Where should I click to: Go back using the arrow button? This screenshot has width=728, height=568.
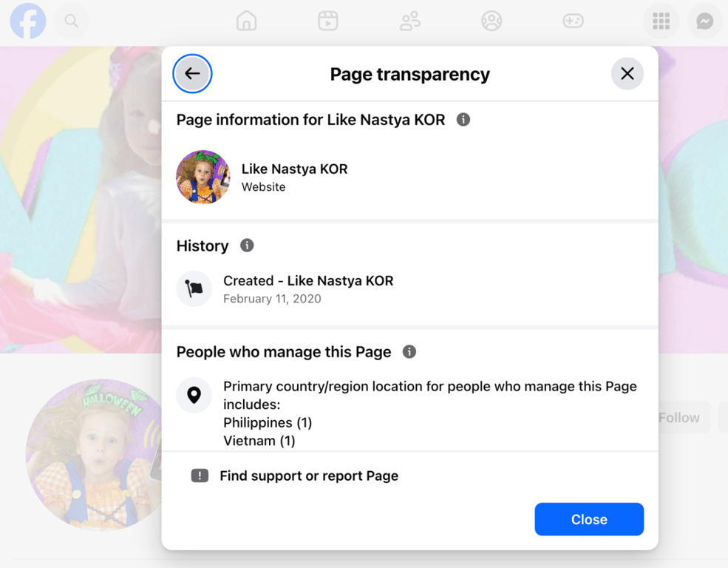[x=192, y=73]
